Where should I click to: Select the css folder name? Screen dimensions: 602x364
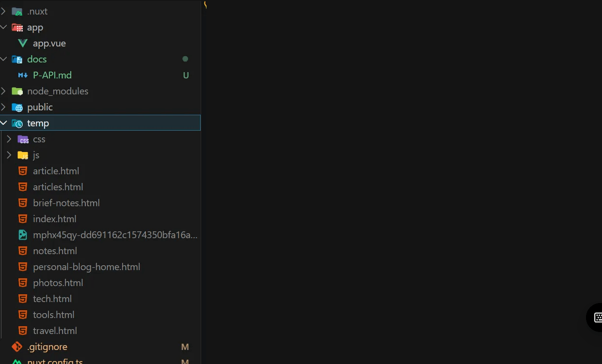pos(39,139)
